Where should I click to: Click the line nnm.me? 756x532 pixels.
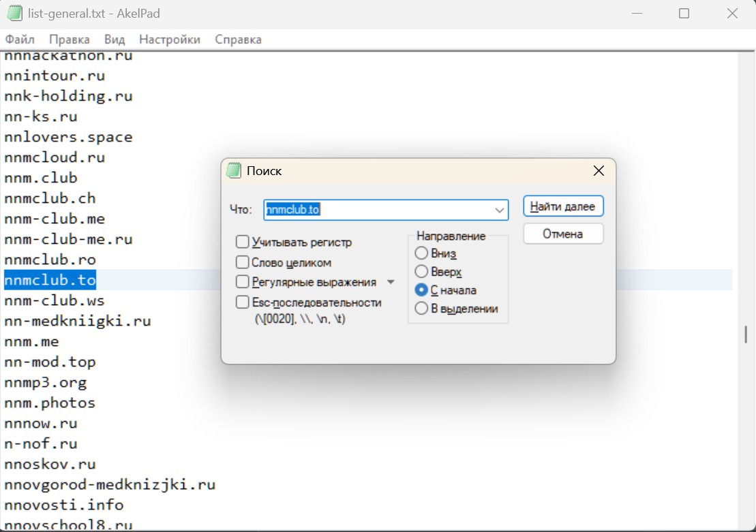[x=31, y=342]
